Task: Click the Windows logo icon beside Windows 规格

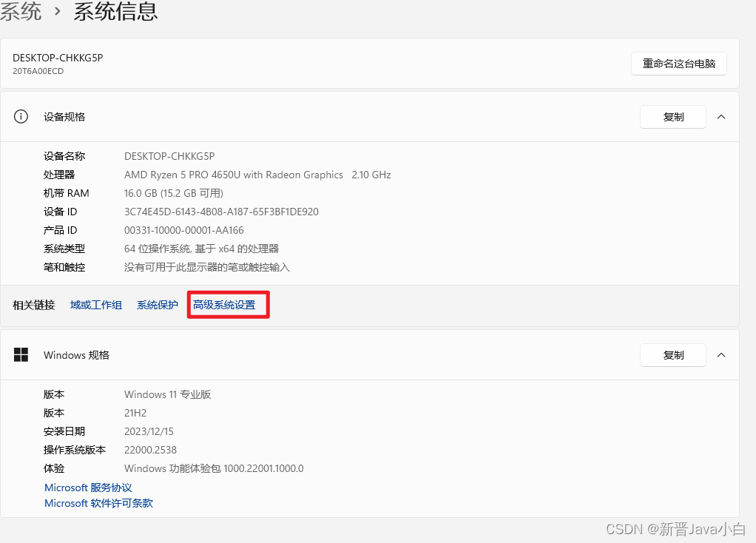Action: coord(21,355)
